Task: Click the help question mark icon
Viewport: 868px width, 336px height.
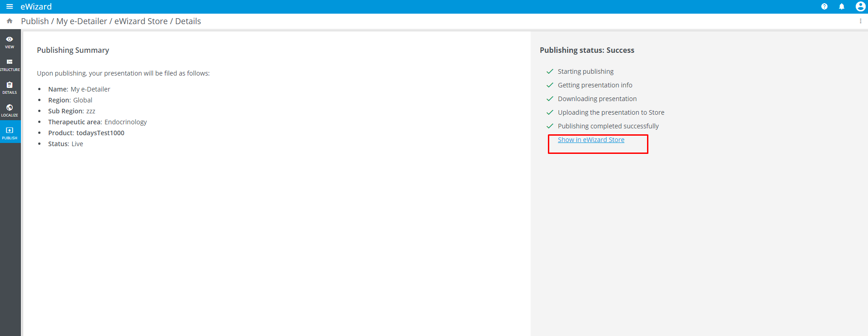Action: point(824,6)
